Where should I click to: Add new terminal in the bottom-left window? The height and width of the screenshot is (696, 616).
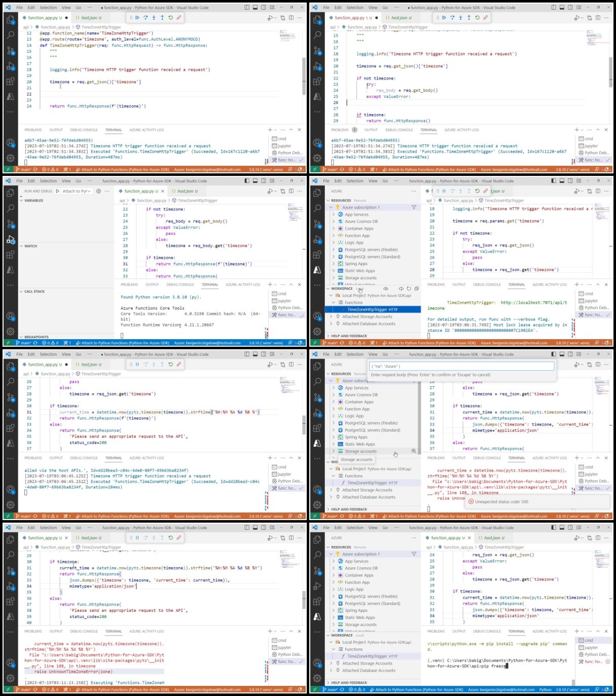click(x=270, y=631)
